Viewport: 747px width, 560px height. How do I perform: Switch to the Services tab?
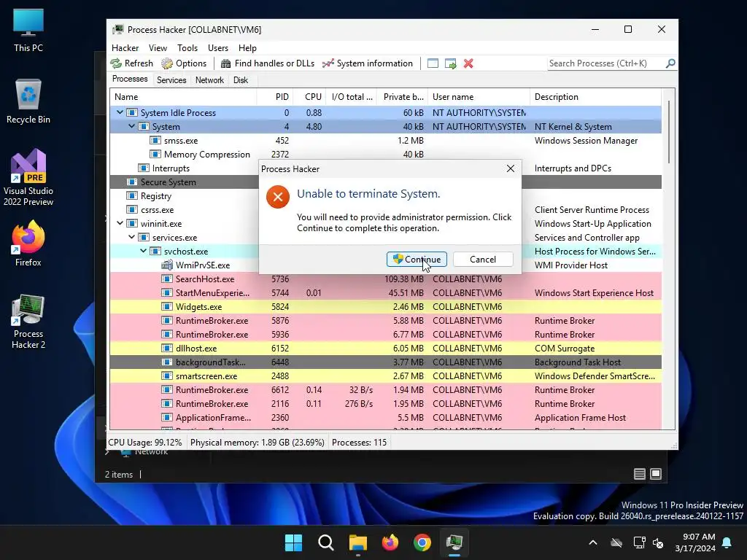point(171,80)
